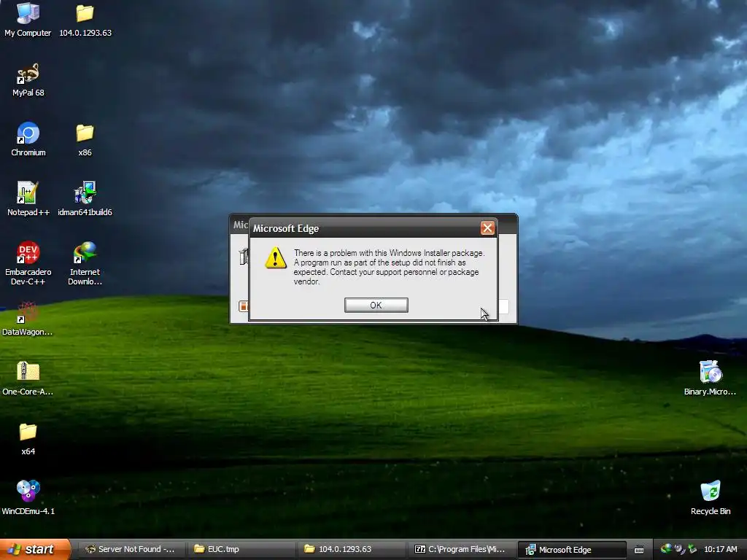The height and width of the screenshot is (560, 747).
Task: Click OK in the Microsoft Edge error dialog
Action: 376,306
